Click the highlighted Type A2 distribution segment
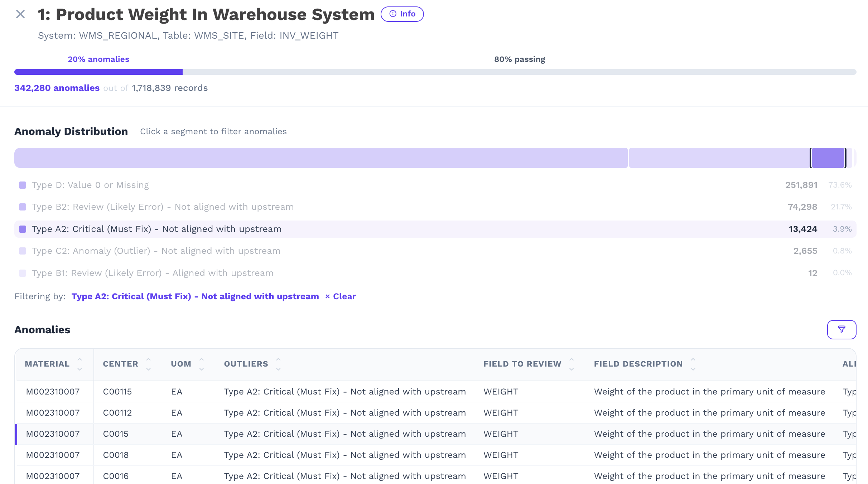 point(828,158)
